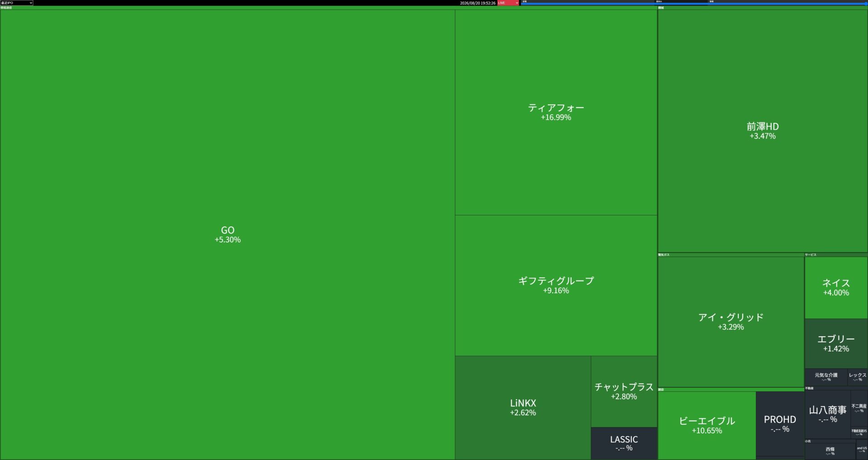Screen dimensions: 868x460
Task: Open the レックス tile
Action: 858,377
